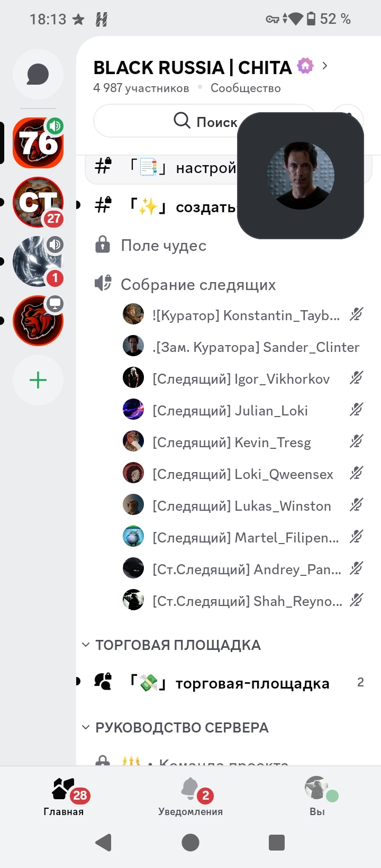Open direct messages speech bubble icon

(38, 74)
